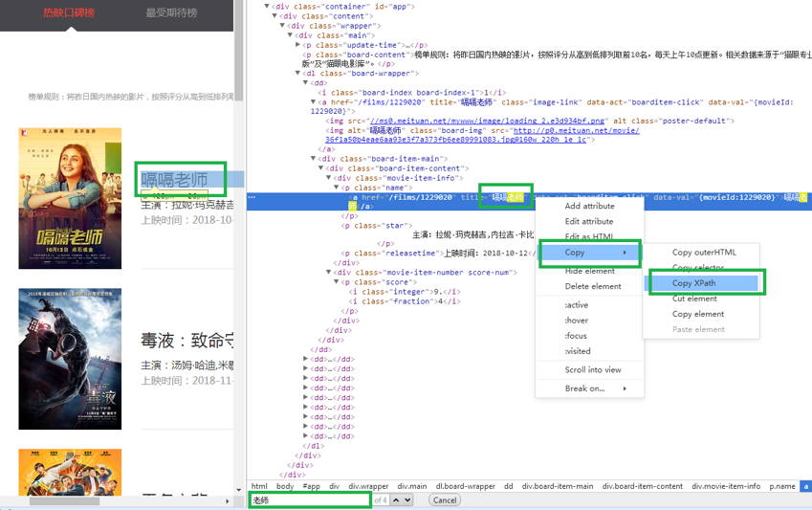
Task: Choose Add attribute from context menu
Action: 589,206
